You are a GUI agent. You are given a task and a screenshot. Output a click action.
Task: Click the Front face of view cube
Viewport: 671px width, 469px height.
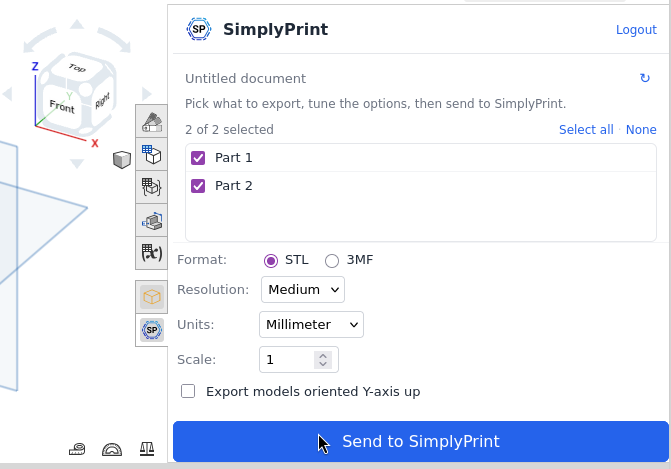coord(62,106)
